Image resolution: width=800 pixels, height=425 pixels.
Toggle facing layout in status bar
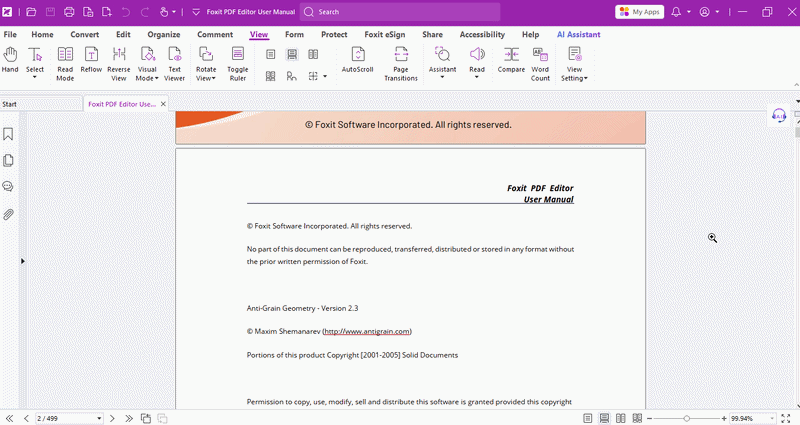620,418
